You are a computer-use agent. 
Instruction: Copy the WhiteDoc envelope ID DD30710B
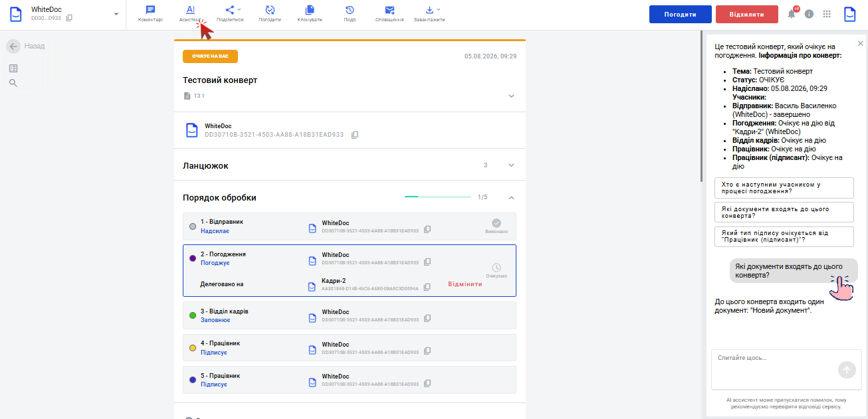(355, 135)
